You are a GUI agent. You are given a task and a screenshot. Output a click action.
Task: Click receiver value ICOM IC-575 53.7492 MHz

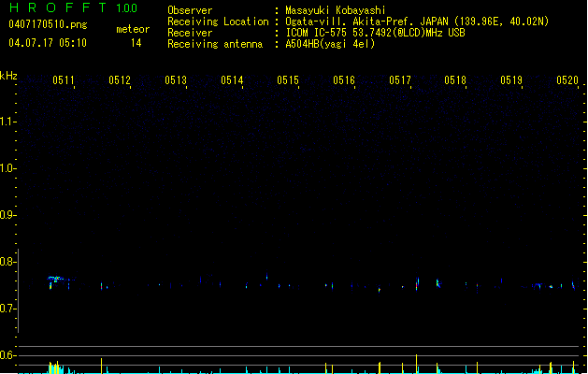coord(375,33)
